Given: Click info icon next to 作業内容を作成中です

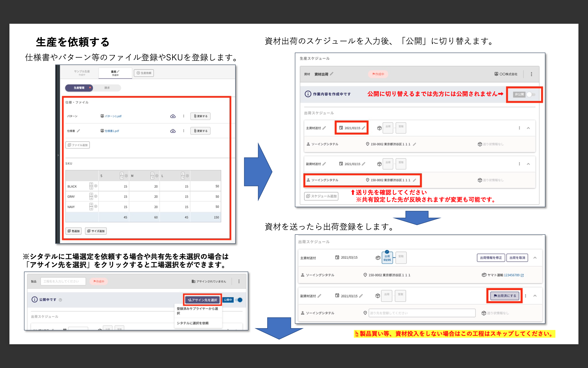Looking at the screenshot, I should point(308,94).
